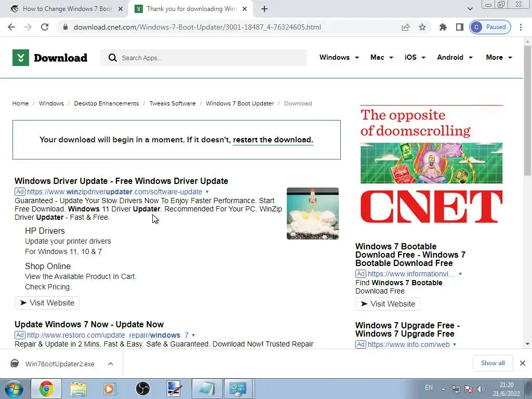The width and height of the screenshot is (532, 399).
Task: Open the tab search chevron
Action: [x=470, y=9]
